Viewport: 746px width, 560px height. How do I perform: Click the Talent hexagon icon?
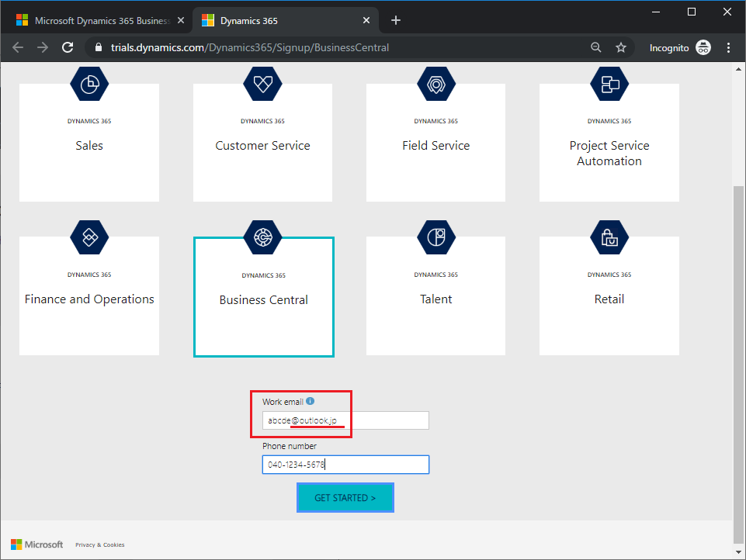436,237
